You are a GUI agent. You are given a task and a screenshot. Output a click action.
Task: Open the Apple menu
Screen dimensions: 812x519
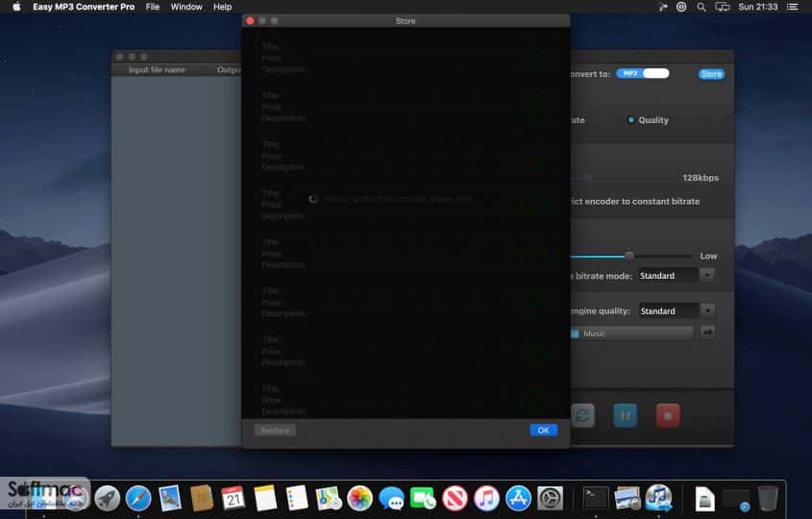[16, 7]
